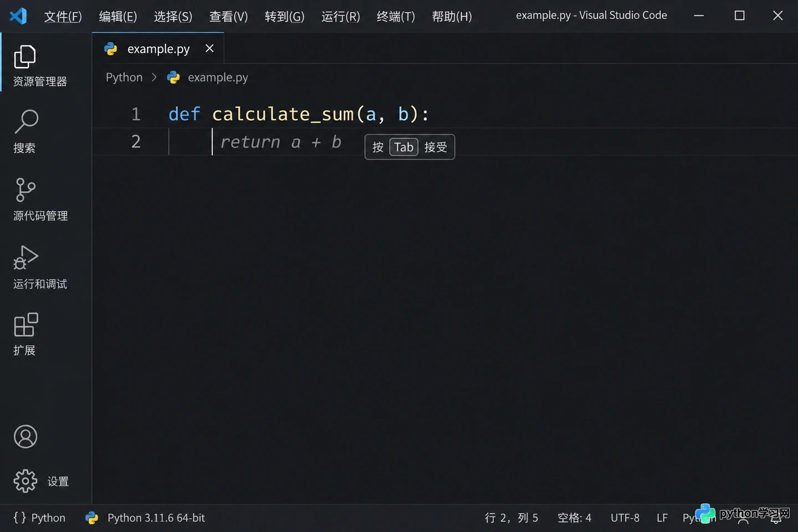Click the Tab key hint in suggestion
This screenshot has height=532, width=798.
click(404, 147)
